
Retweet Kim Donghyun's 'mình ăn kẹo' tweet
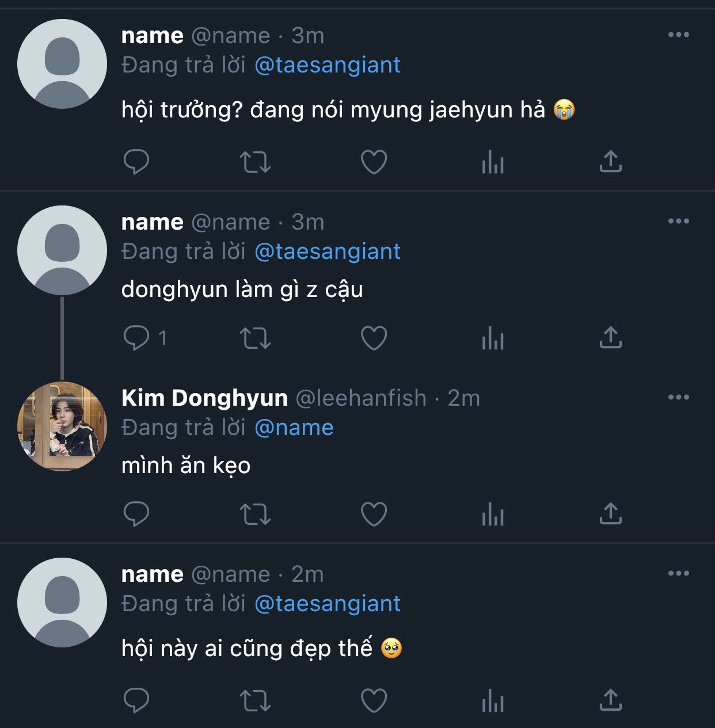coord(255,514)
